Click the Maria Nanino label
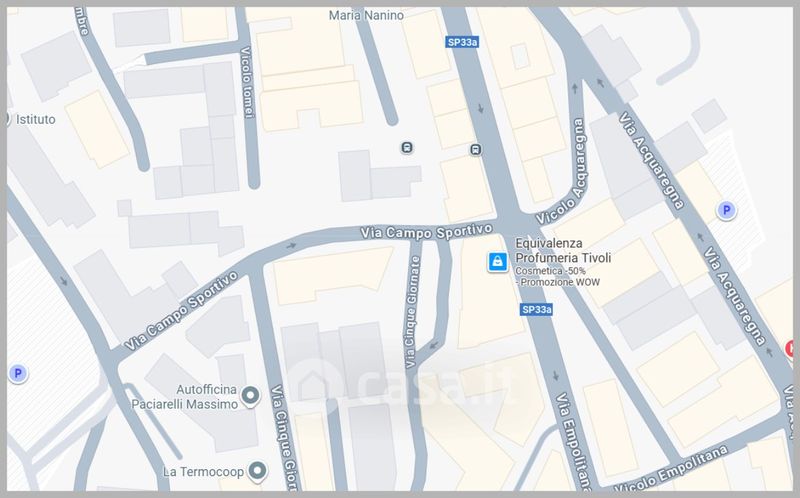This screenshot has height=498, width=800. [x=366, y=15]
